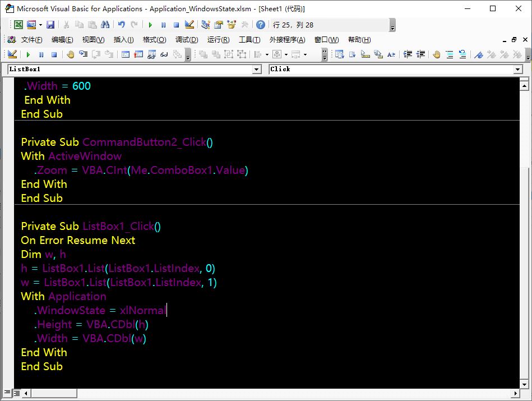Click the Indent button in the Edit toolbar
Screen dimensions: 532x401
point(408,54)
